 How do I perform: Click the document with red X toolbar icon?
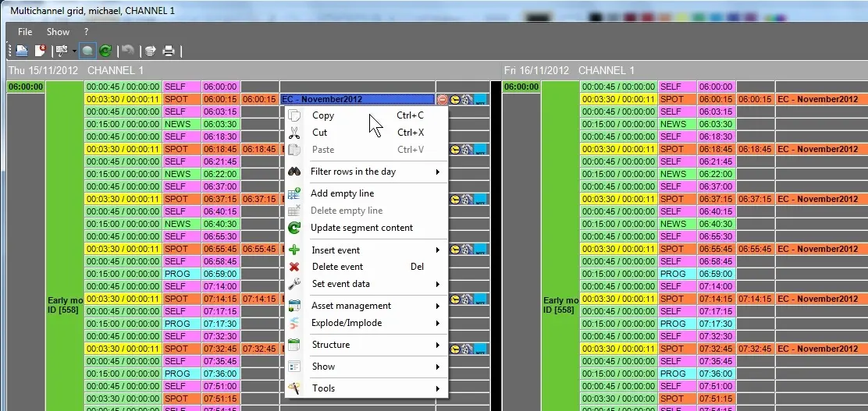tap(39, 51)
